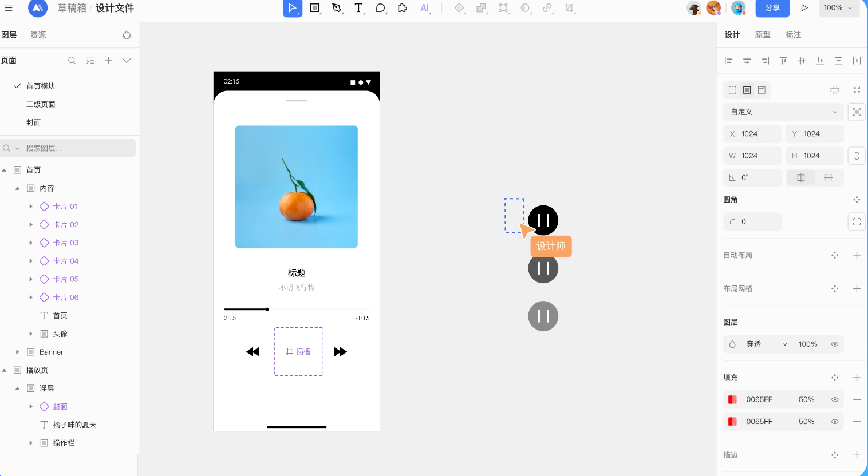This screenshot has height=476, width=868.
Task: Click the page list indent icon
Action: (x=90, y=61)
